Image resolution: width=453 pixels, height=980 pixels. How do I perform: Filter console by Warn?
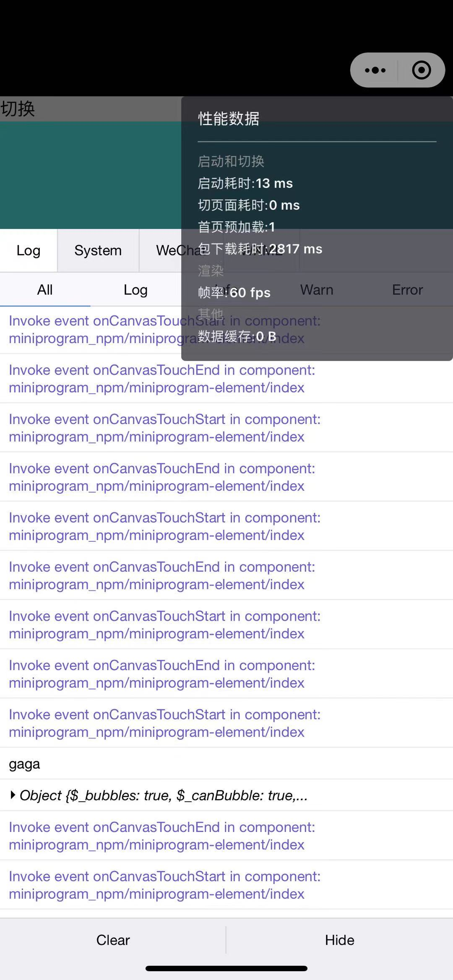(316, 289)
